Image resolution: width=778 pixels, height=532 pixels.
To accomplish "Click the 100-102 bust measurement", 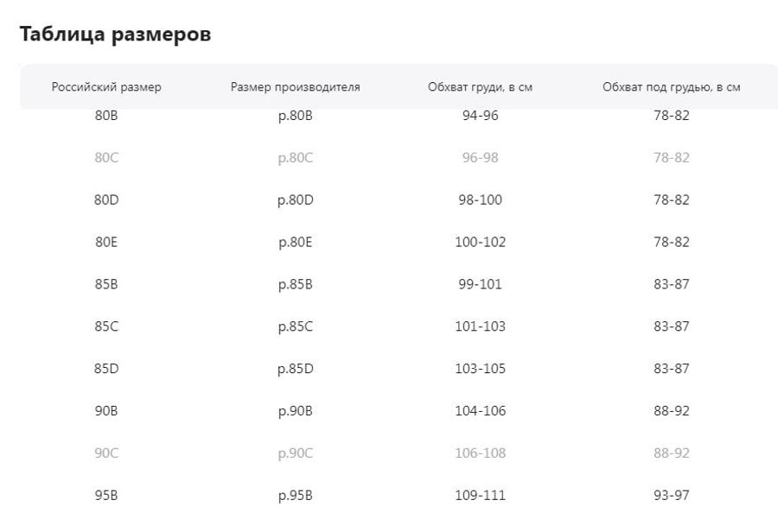I will point(481,243).
